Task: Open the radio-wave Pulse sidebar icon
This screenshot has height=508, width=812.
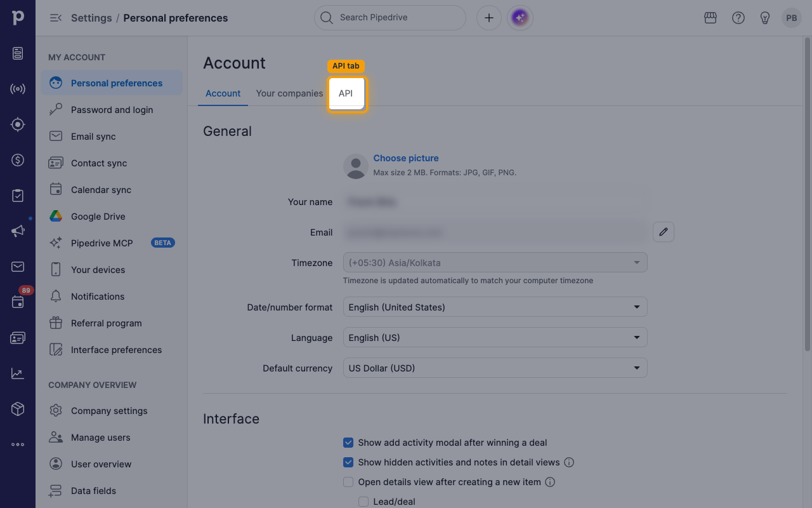Action: (18, 89)
